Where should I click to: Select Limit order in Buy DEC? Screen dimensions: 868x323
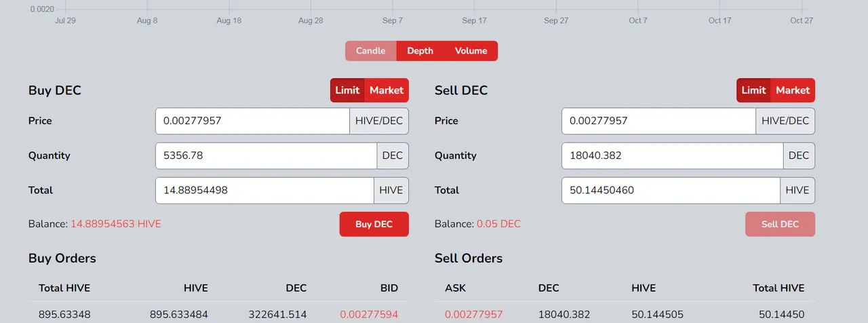tap(347, 90)
